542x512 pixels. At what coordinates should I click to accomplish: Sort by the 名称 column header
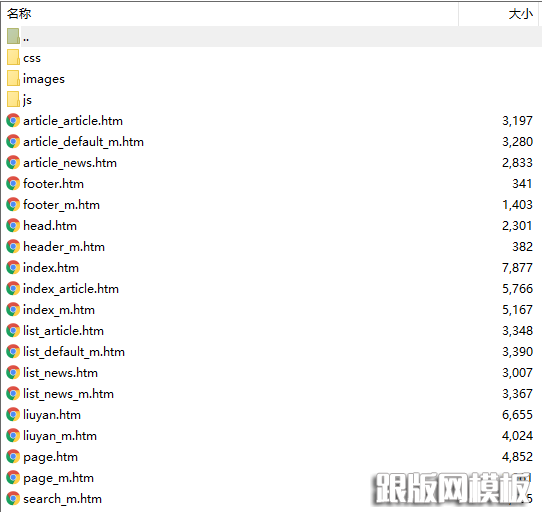click(19, 14)
